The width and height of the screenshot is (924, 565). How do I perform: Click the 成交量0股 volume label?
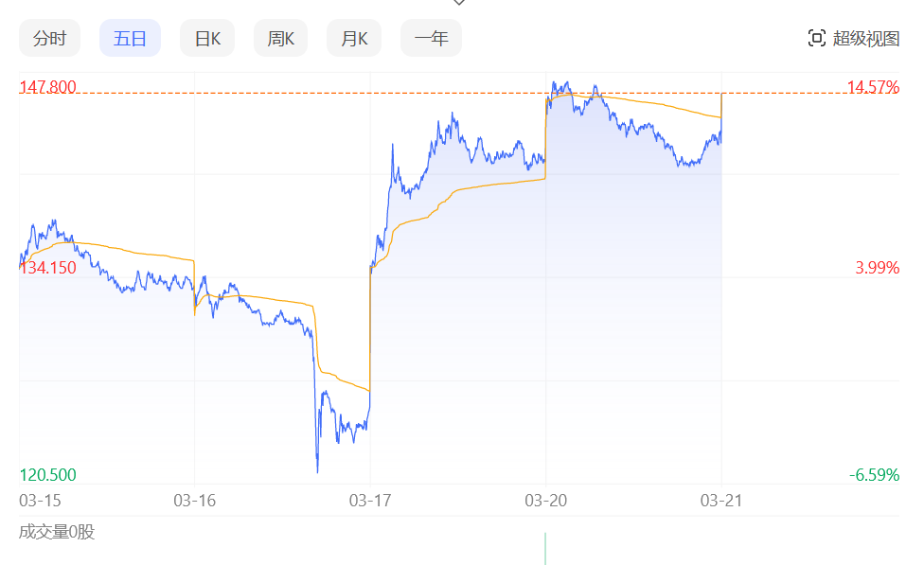click(x=57, y=532)
